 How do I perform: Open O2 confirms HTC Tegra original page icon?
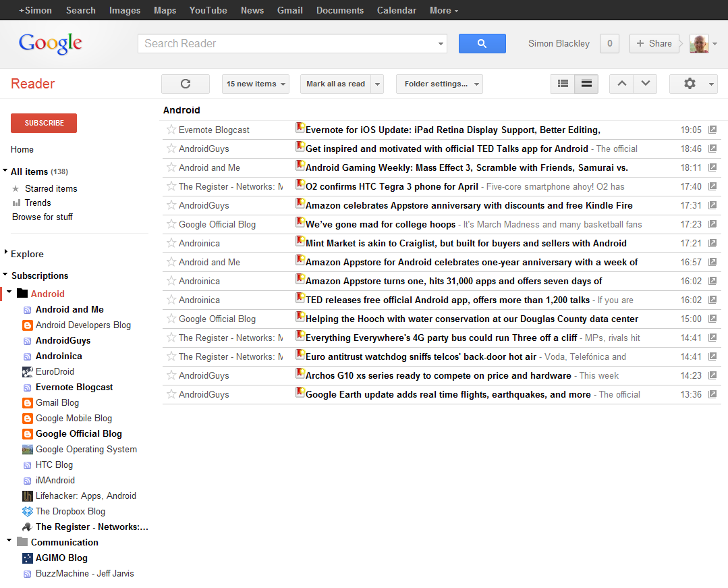click(712, 186)
